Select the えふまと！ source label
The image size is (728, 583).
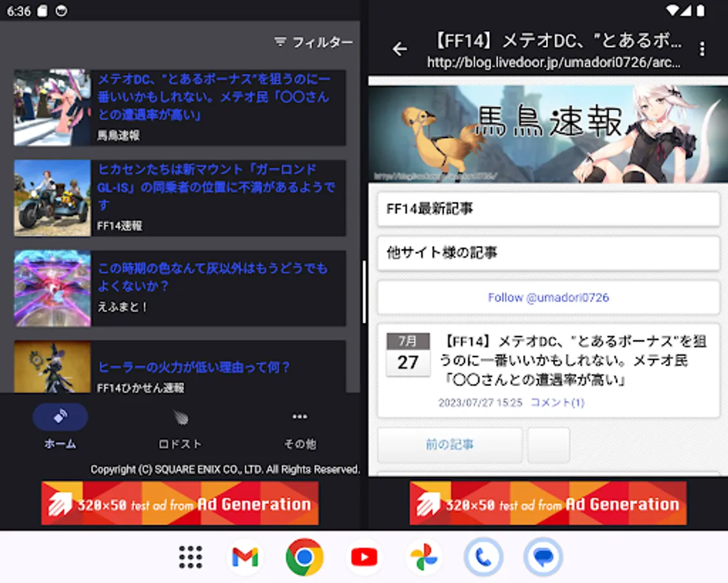tap(122, 307)
